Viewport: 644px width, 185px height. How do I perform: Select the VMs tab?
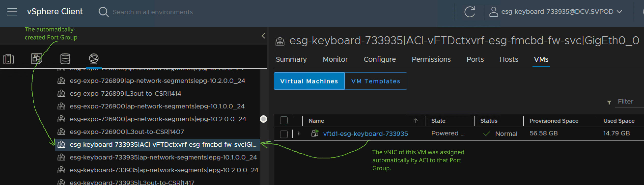tap(541, 59)
